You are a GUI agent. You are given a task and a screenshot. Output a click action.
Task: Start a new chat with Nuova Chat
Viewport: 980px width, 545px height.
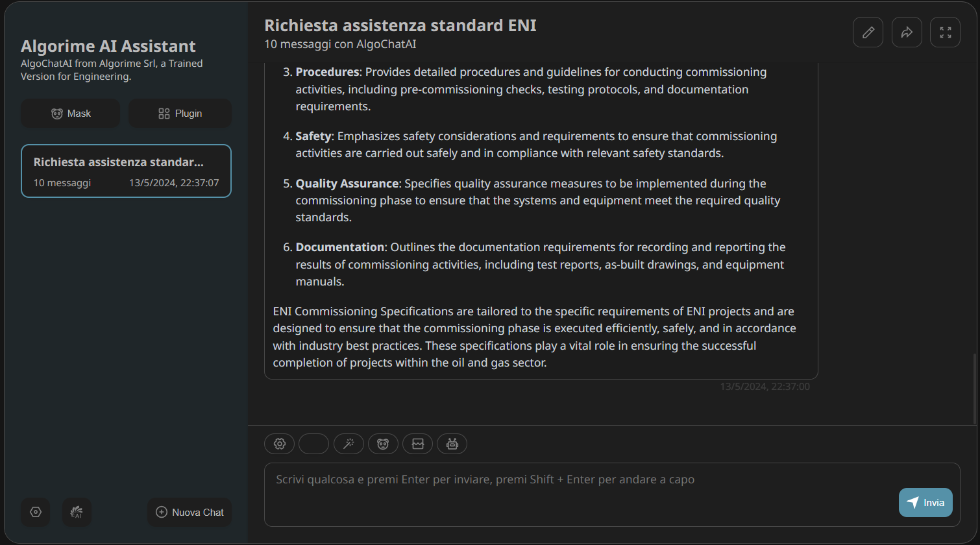pos(190,512)
